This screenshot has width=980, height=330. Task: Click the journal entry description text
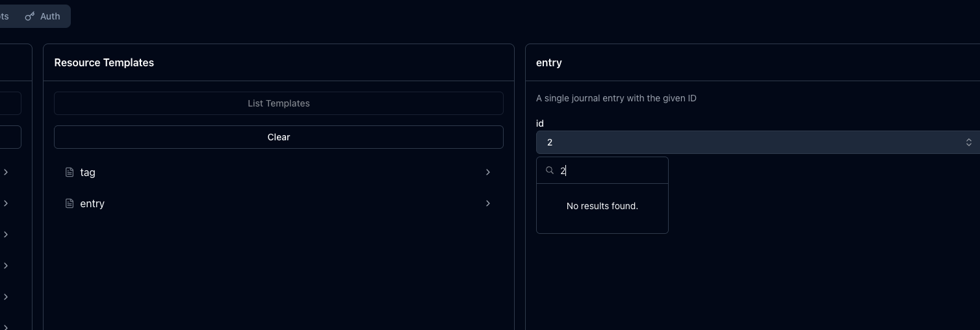616,98
